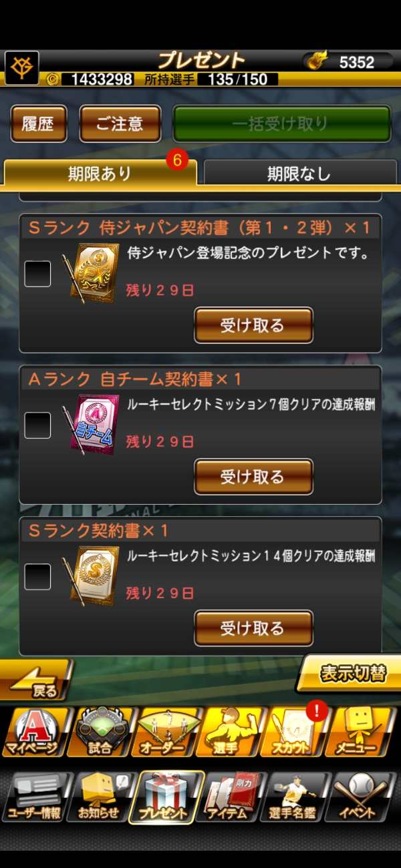The image size is (401, 868).
Task: Open the オーダー lineup icon
Action: (165, 732)
